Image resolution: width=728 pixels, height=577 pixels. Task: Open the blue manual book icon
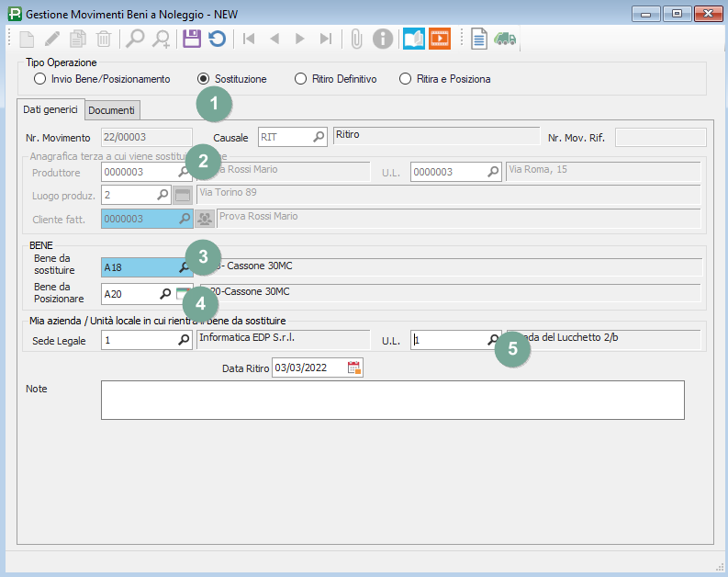tap(414, 39)
